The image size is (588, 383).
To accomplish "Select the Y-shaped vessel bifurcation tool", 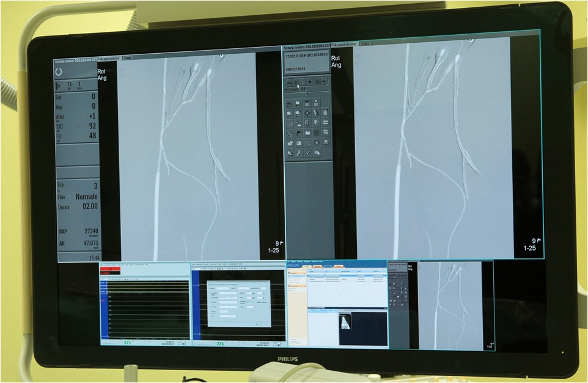I will click(298, 153).
